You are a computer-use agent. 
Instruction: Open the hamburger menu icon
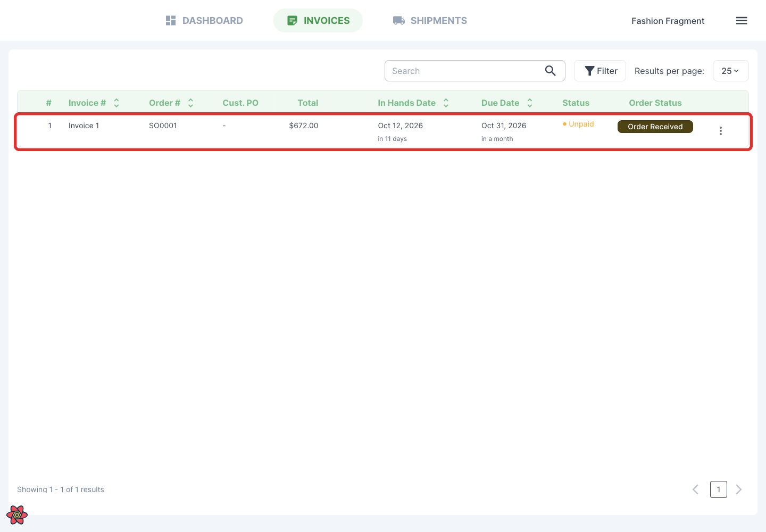coord(742,21)
